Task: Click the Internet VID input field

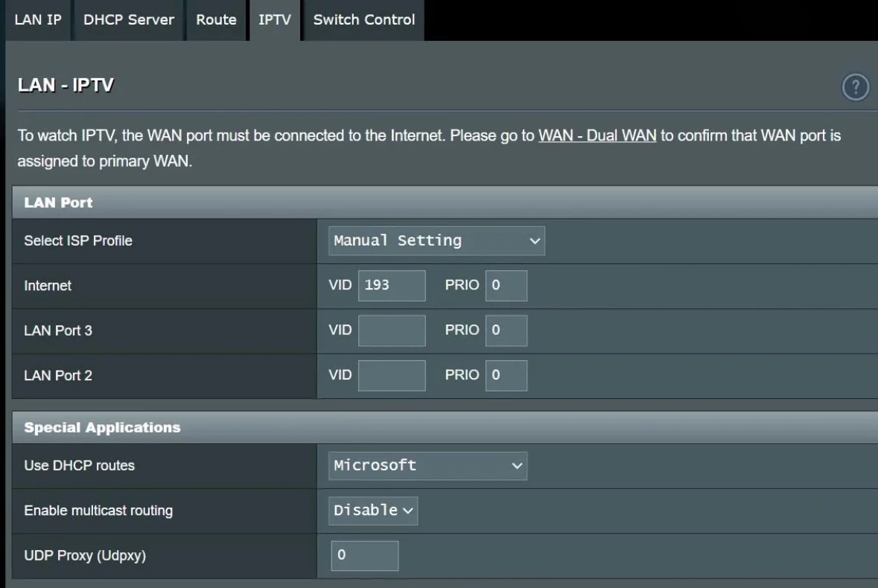Action: (392, 286)
